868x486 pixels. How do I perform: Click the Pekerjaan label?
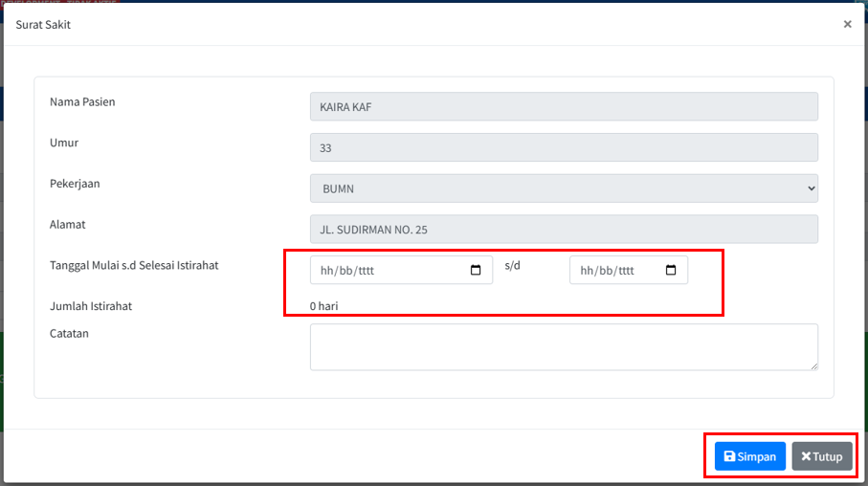(75, 184)
